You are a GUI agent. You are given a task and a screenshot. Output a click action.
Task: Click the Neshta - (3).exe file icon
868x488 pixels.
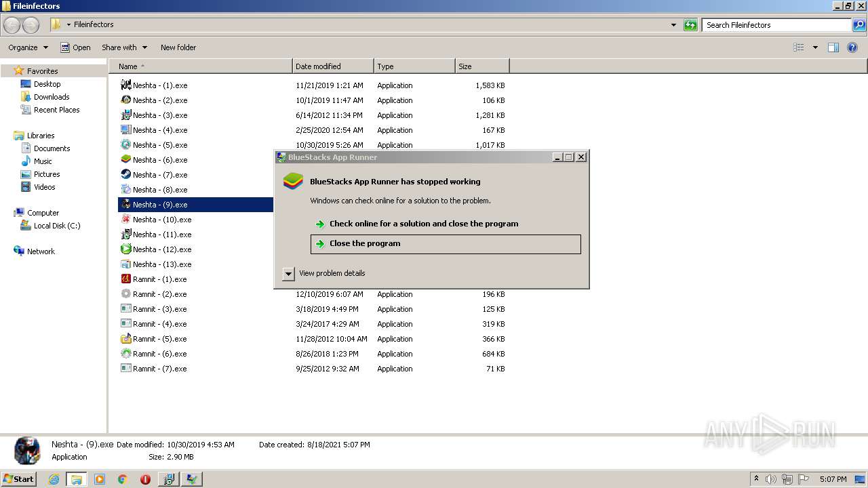tap(125, 115)
